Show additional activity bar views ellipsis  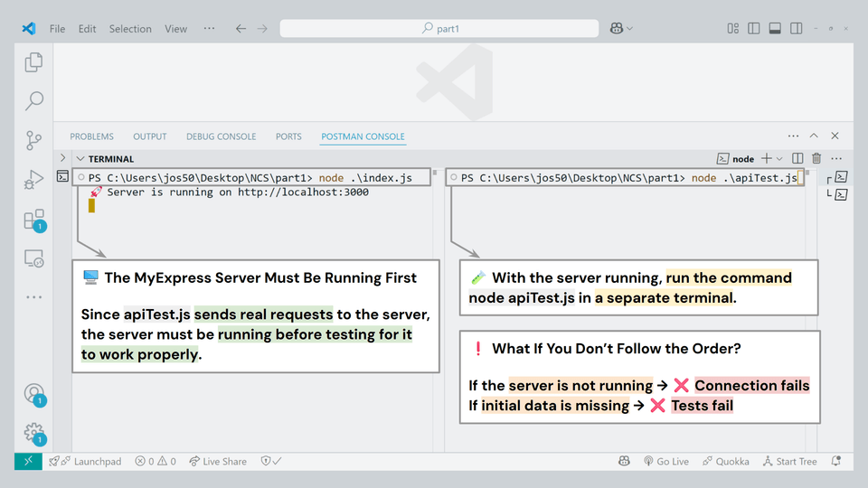(x=33, y=297)
